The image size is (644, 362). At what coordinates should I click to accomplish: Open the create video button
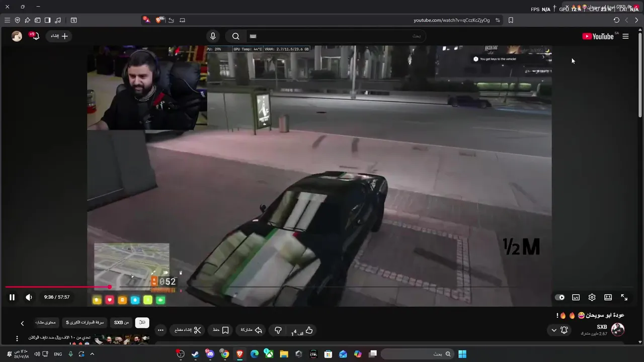click(x=59, y=36)
